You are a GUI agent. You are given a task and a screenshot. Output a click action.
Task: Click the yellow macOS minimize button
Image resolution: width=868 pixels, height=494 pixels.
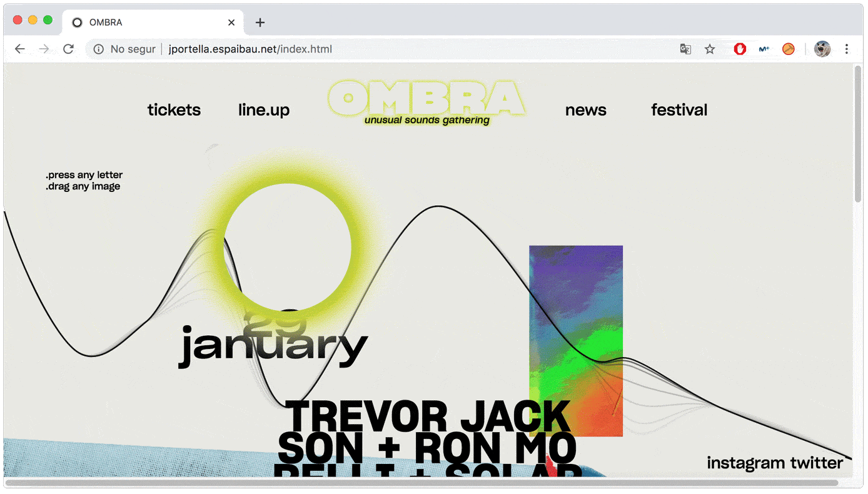[33, 20]
